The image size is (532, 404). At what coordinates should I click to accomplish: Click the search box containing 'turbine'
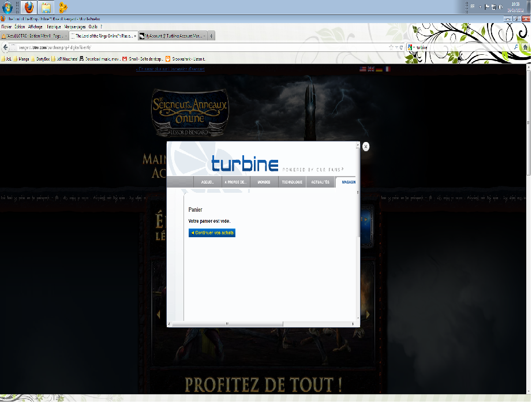point(463,47)
